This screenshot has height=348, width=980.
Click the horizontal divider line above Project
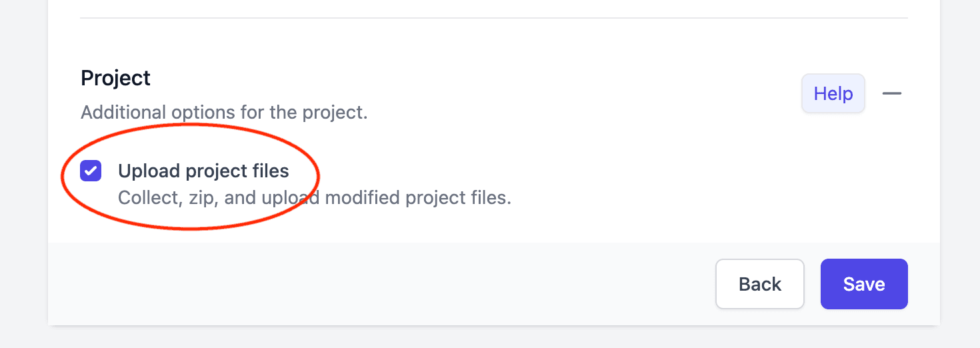493,18
